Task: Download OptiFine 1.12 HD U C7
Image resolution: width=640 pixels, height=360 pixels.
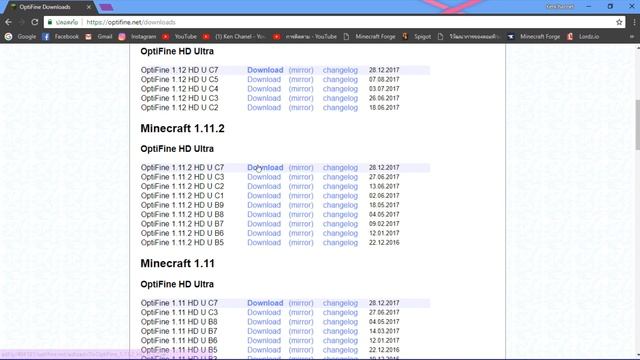Action: [x=265, y=70]
